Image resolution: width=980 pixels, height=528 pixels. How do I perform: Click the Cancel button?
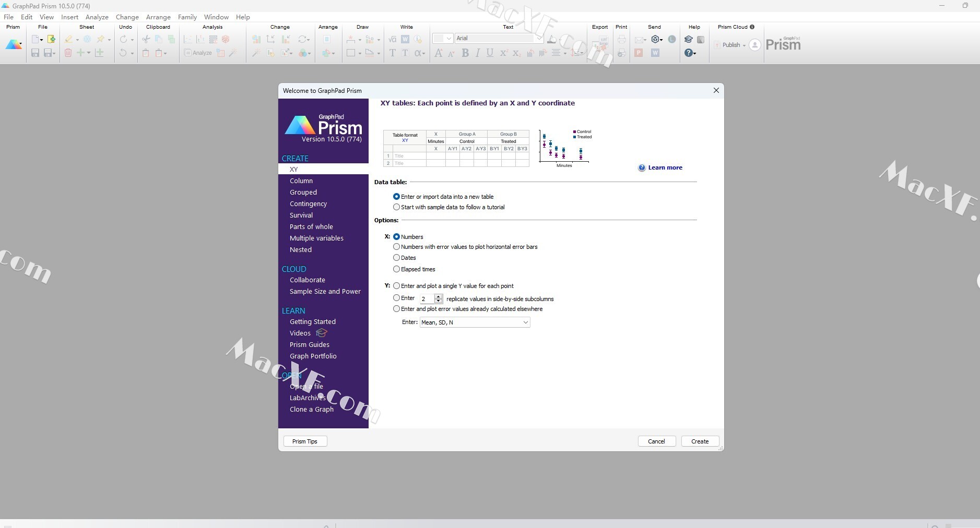657,441
